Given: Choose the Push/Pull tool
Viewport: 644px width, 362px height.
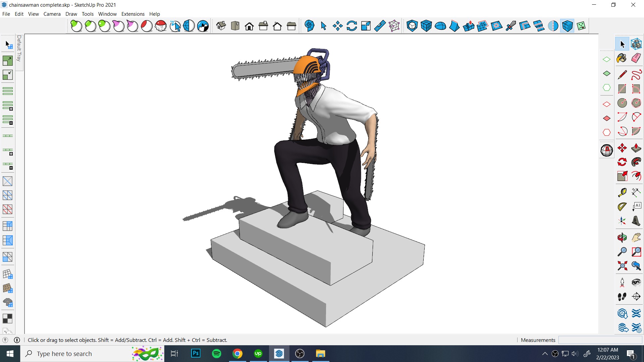Looking at the screenshot, I should pyautogui.click(x=636, y=148).
